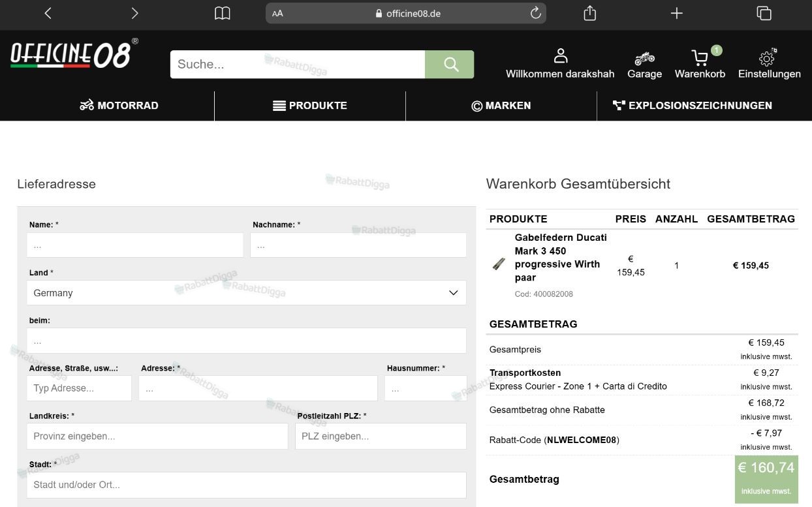This screenshot has width=812, height=507.
Task: Open the Safari share sheet icon
Action: pos(590,13)
